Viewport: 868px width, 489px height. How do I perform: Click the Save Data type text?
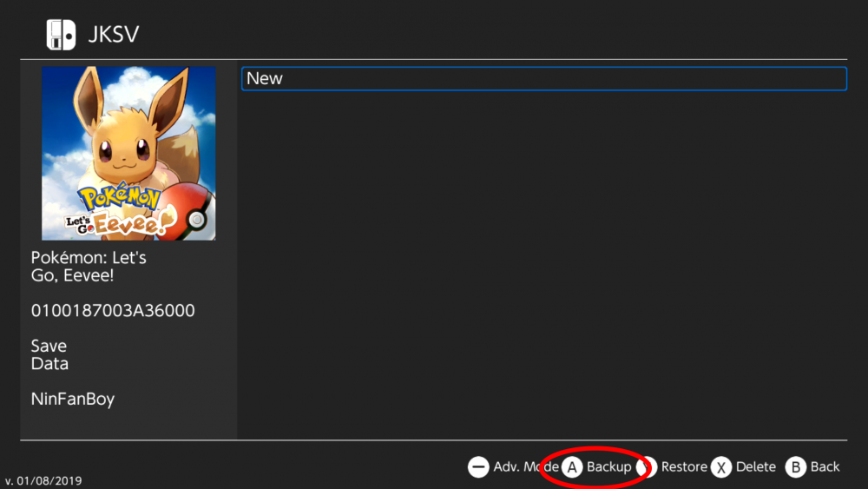49,354
